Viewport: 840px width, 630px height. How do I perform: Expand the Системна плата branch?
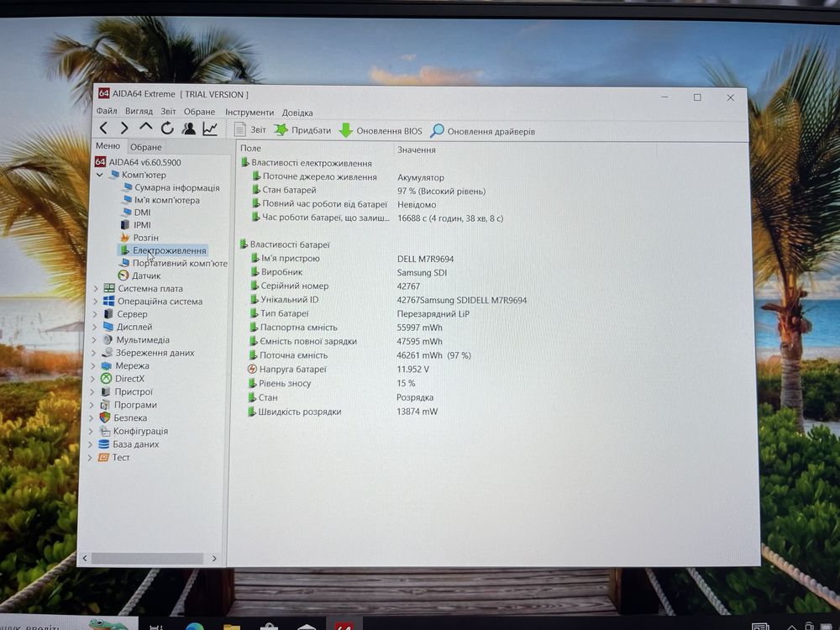[x=96, y=288]
